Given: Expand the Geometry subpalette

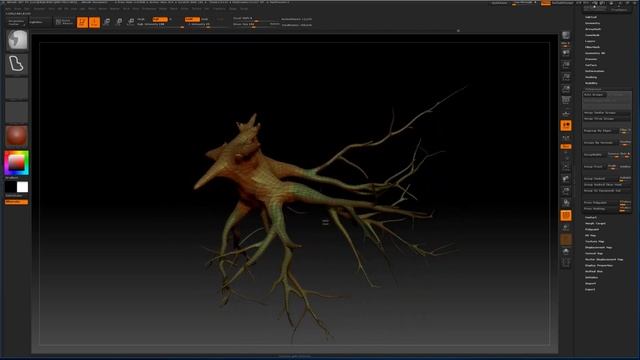Looking at the screenshot, I should click(x=592, y=23).
